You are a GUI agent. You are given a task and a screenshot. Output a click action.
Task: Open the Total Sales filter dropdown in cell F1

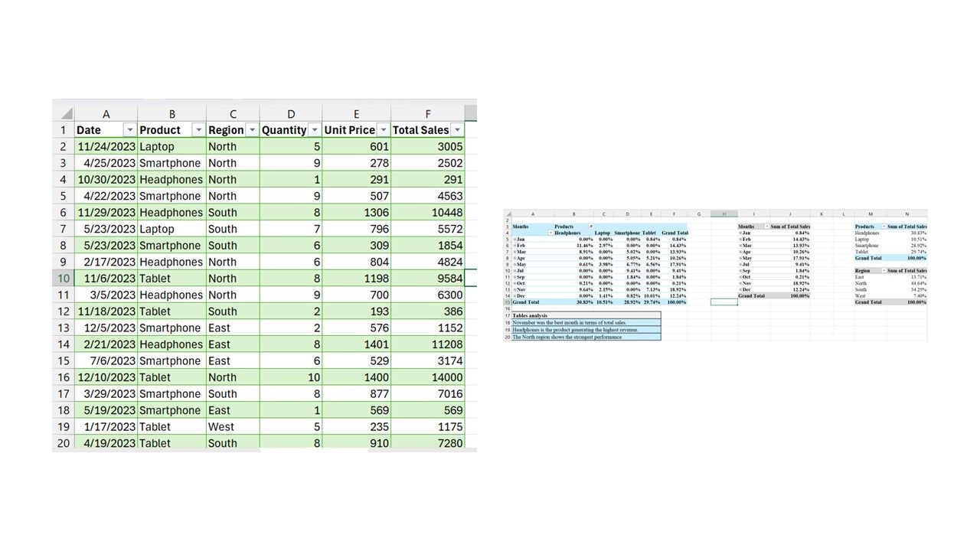point(457,130)
